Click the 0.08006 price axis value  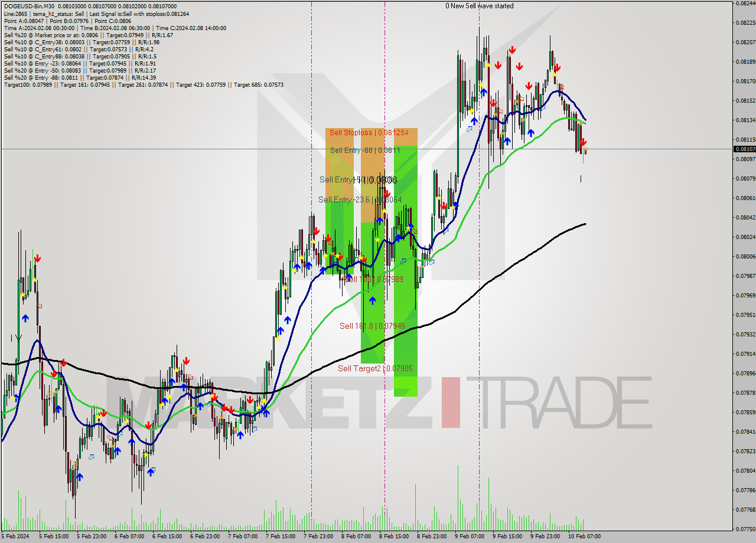[x=745, y=256]
